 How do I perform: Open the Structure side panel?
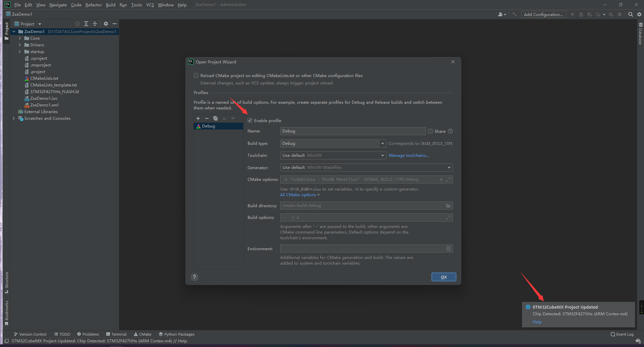pyautogui.click(x=7, y=283)
